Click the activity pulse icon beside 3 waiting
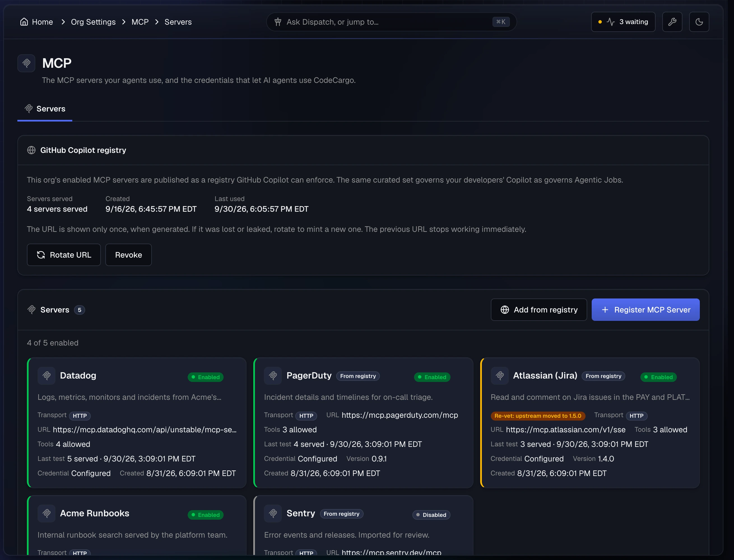Screen dimensions: 734x560 611,22
